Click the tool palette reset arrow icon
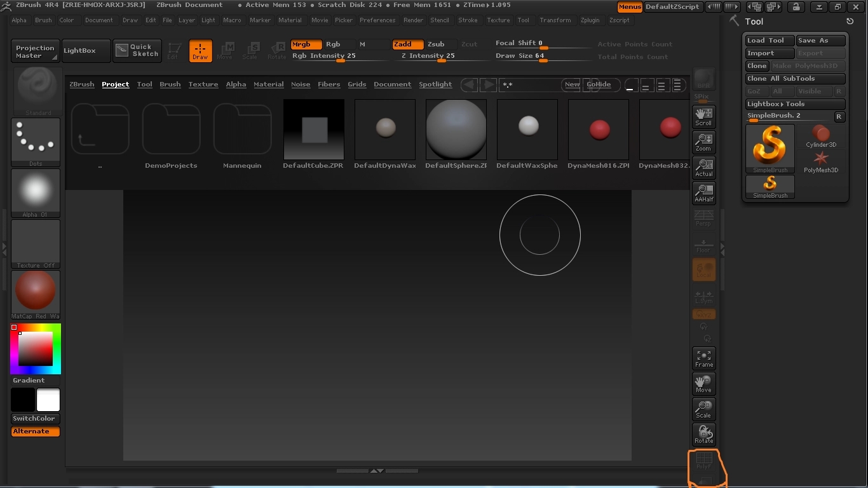 pyautogui.click(x=850, y=21)
